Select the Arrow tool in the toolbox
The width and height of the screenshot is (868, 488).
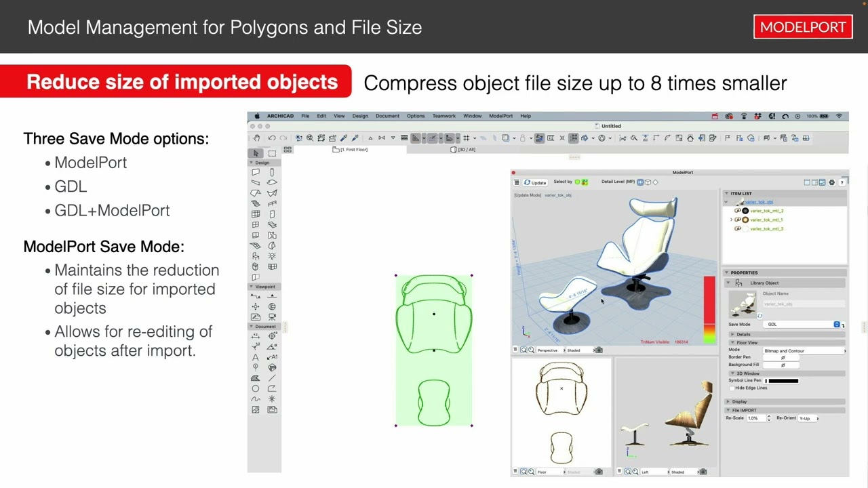coord(256,153)
